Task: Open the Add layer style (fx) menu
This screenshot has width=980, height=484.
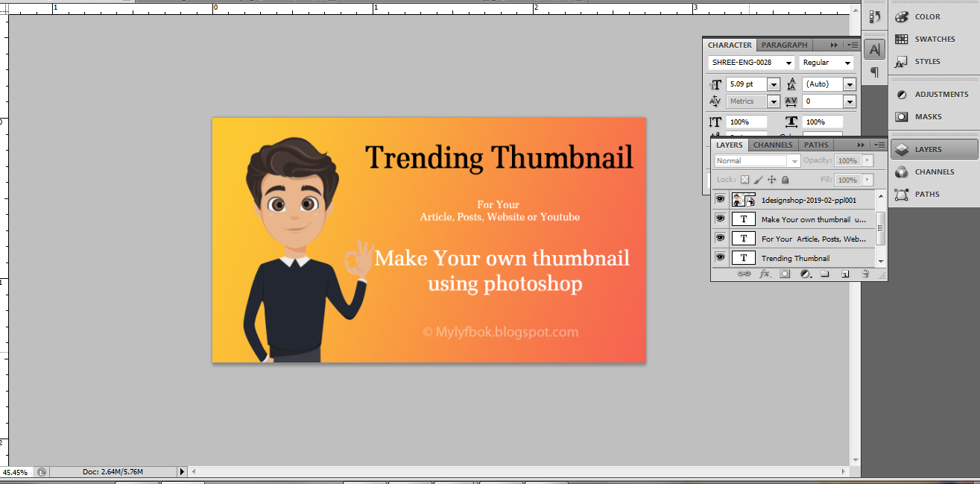Action: pyautogui.click(x=764, y=274)
